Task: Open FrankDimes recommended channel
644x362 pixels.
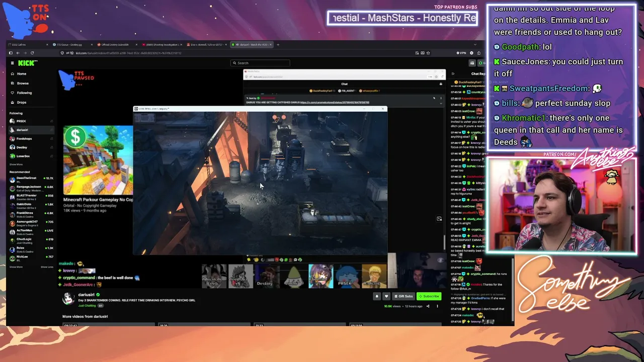Action: point(31,214)
